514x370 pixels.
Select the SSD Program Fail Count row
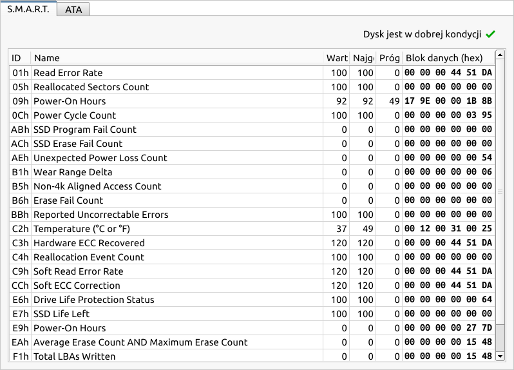pos(252,129)
